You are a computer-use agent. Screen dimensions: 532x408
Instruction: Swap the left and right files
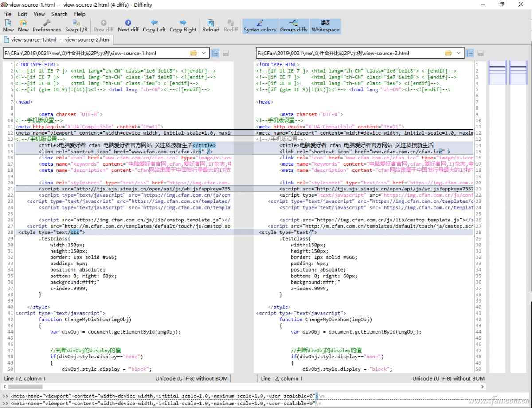[76, 26]
